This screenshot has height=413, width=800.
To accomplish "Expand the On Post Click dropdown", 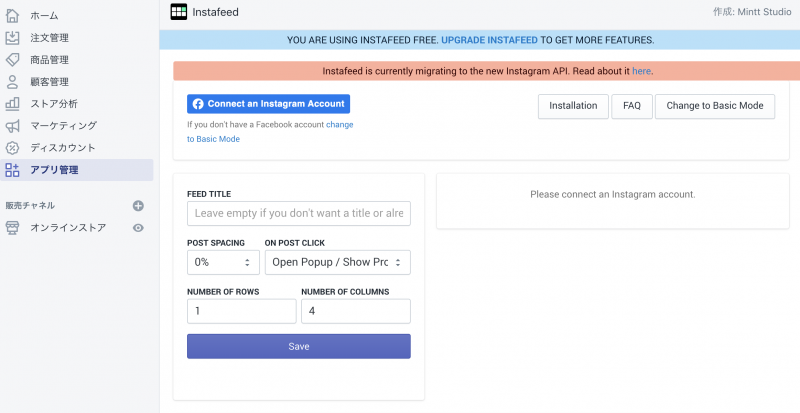I will 338,262.
